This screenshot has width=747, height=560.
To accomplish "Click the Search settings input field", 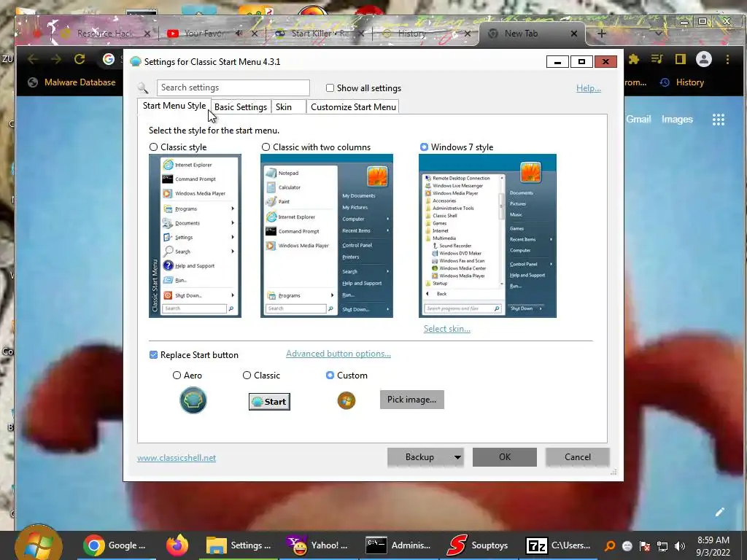I will coord(233,87).
